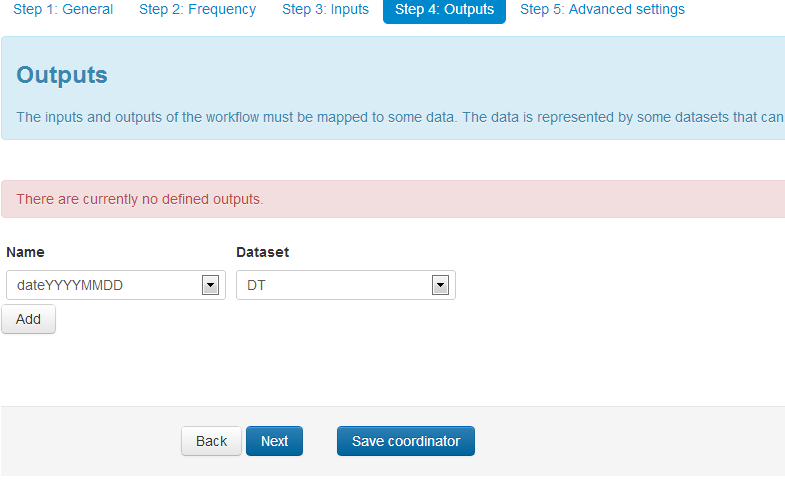Go to Step 3: Inputs tab
785x483 pixels.
tap(325, 10)
